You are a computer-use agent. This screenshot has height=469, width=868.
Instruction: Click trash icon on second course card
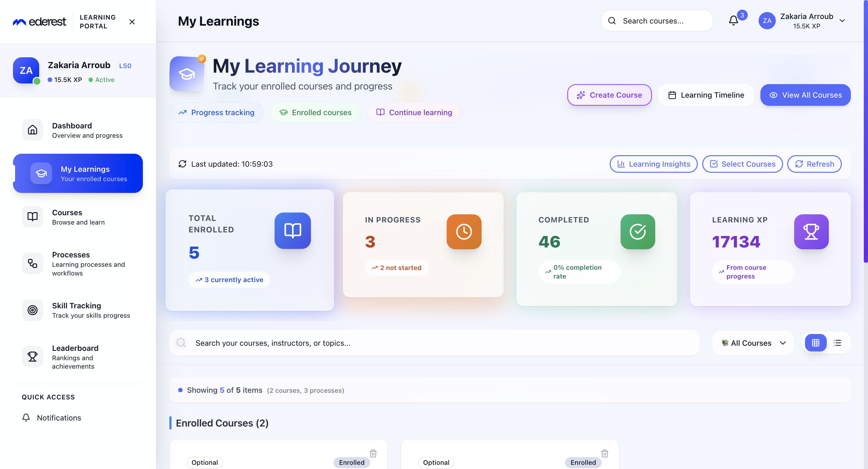pos(605,453)
